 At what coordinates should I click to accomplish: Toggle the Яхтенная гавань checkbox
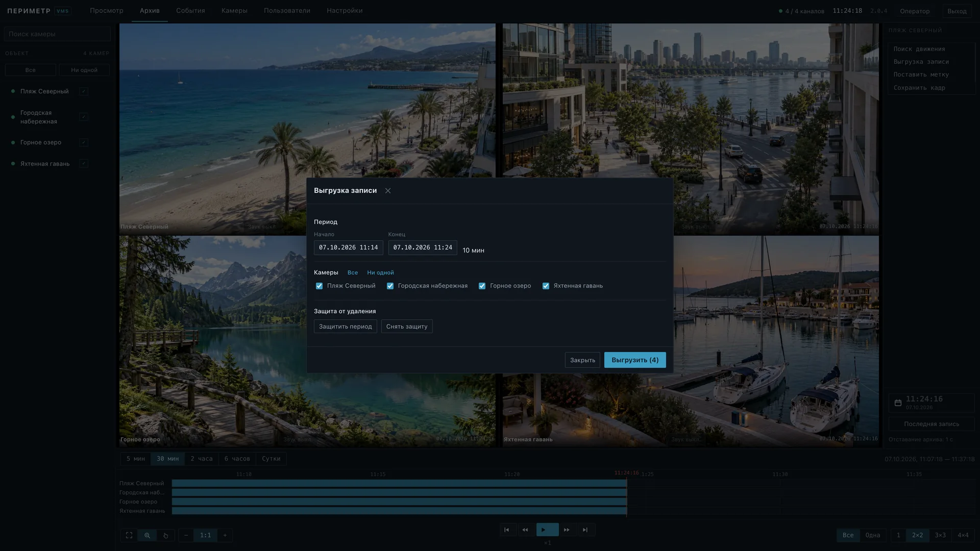[x=546, y=286]
